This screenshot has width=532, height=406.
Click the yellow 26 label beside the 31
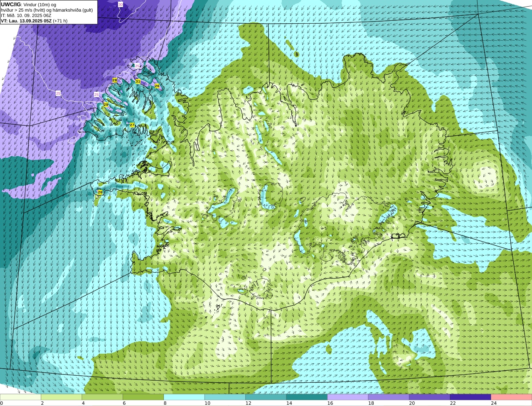(157, 86)
